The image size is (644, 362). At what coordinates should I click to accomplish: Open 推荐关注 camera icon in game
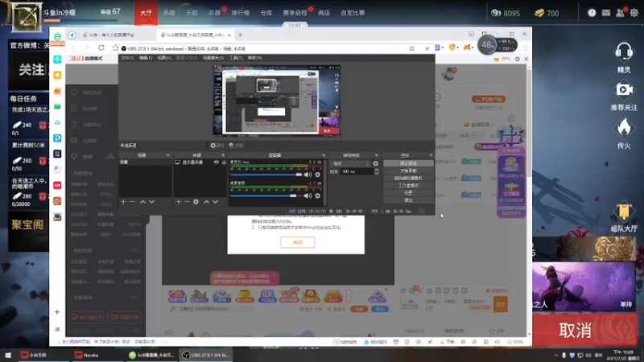(624, 90)
